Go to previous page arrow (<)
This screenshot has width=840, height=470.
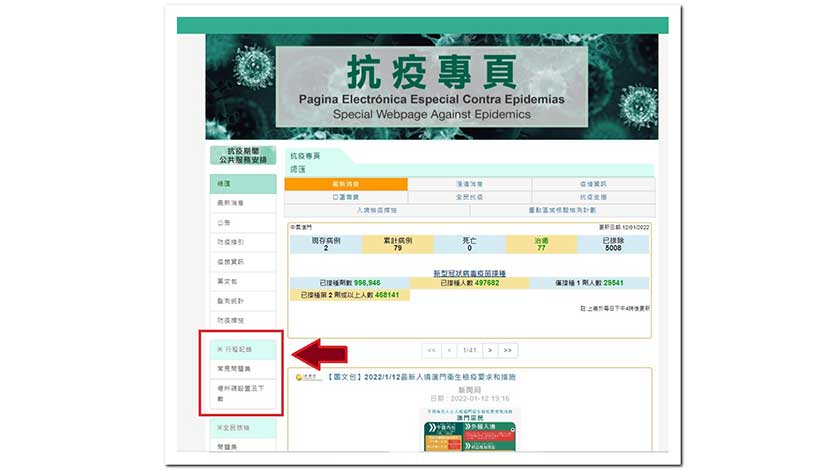click(448, 350)
